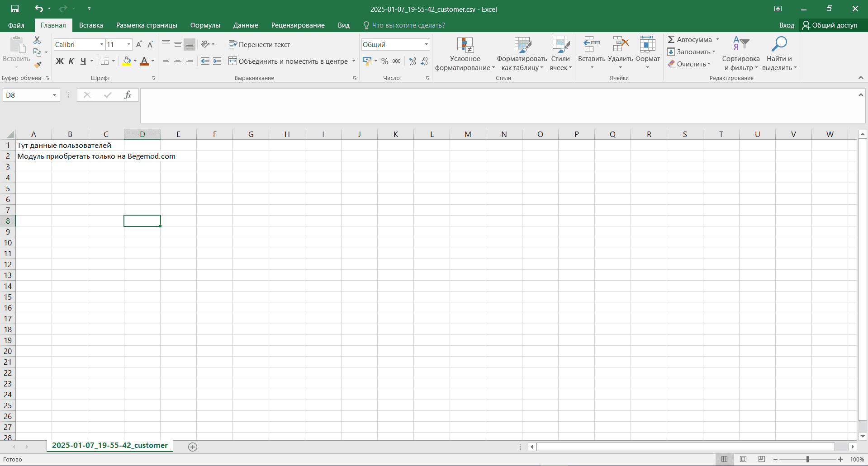
Task: Switch to Вставка tab
Action: 91,25
